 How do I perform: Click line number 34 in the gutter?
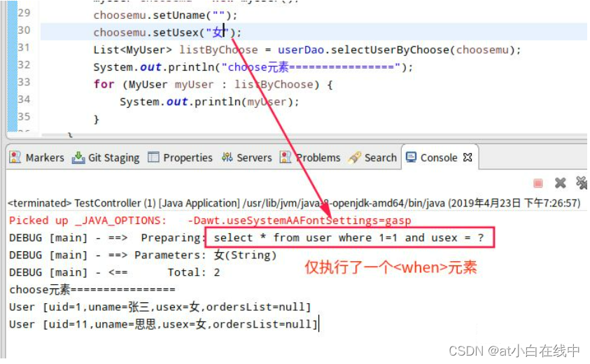point(24,99)
